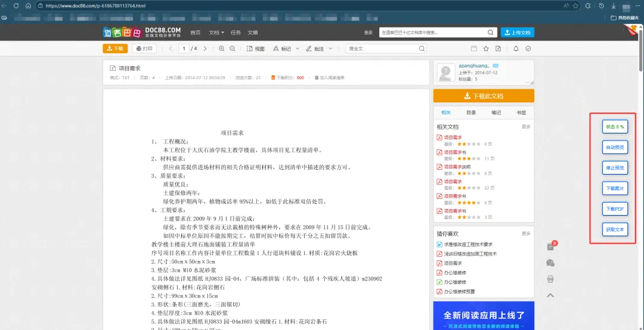Click the browser address bar URL

95,6
